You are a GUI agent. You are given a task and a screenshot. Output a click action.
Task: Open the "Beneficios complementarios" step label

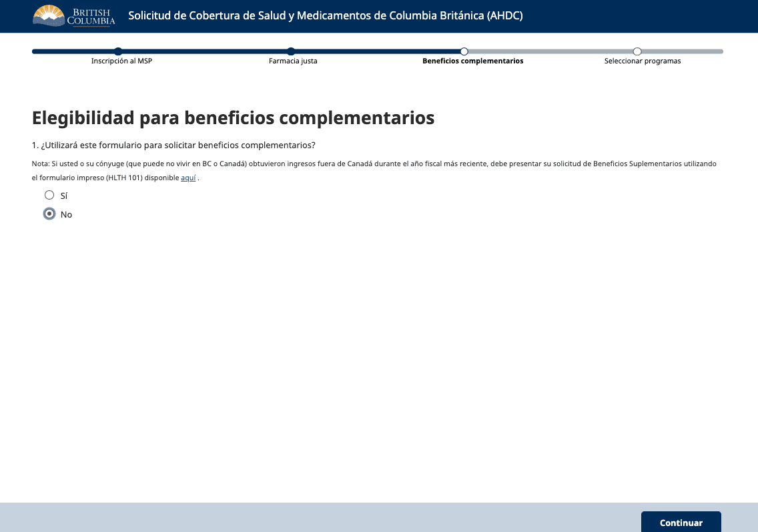click(x=472, y=61)
